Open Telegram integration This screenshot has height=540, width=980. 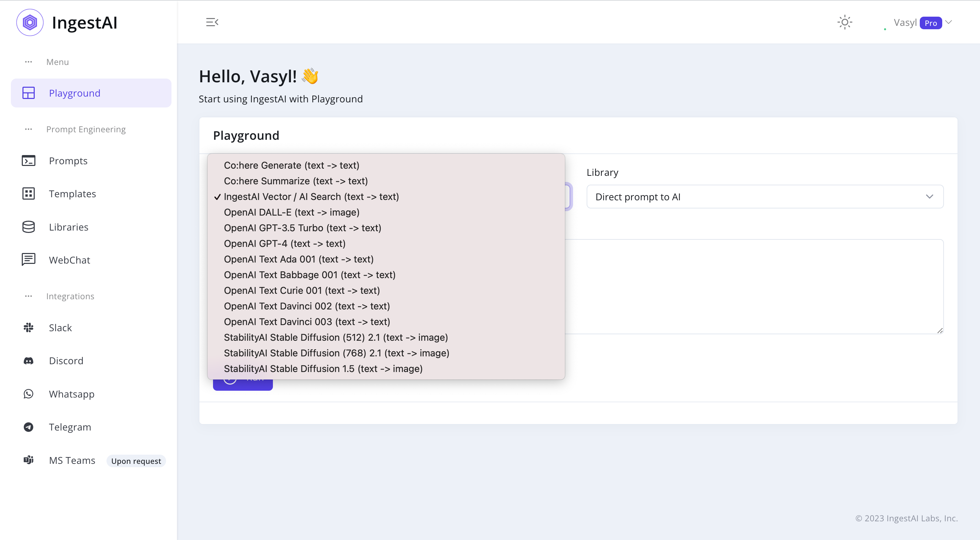(x=70, y=427)
